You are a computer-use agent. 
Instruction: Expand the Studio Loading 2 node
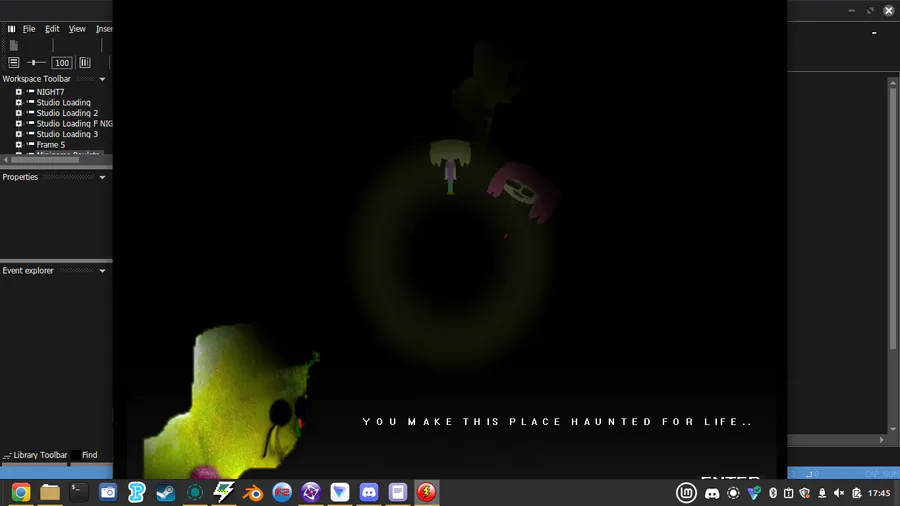(18, 113)
